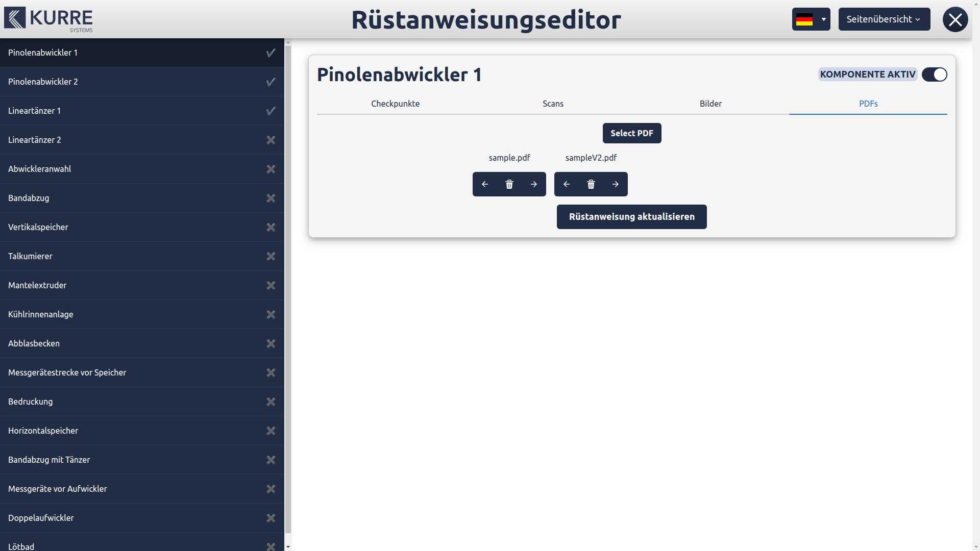Move sample.pdf left with arrow icon
Screen dimensions: 980x551
tap(485, 184)
